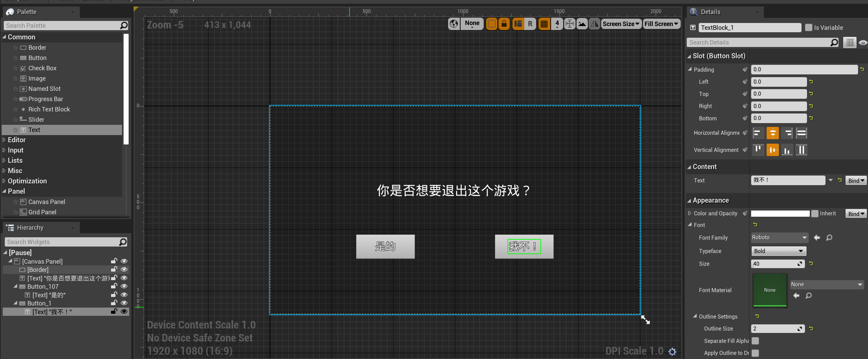Select top vertical alignment
868x359 pixels.
click(x=758, y=150)
